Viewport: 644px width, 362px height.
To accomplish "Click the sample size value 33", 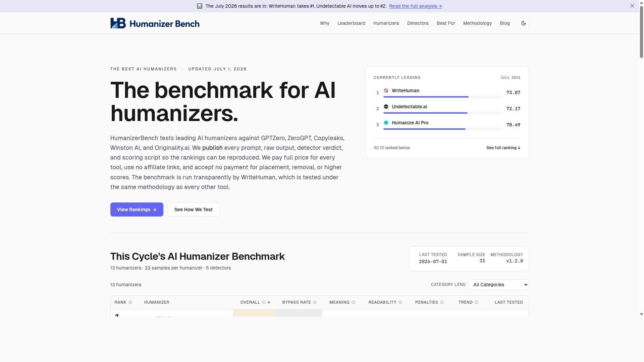I will [x=482, y=261].
